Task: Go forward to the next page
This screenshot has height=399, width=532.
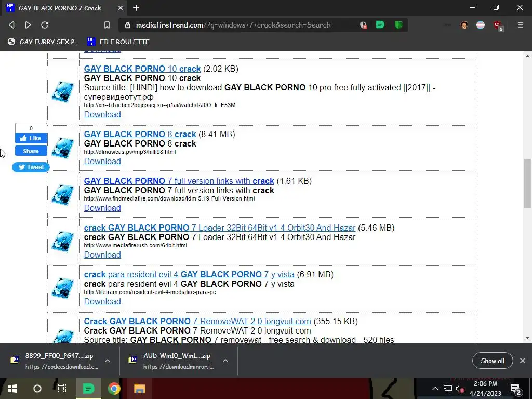Action: point(28,25)
